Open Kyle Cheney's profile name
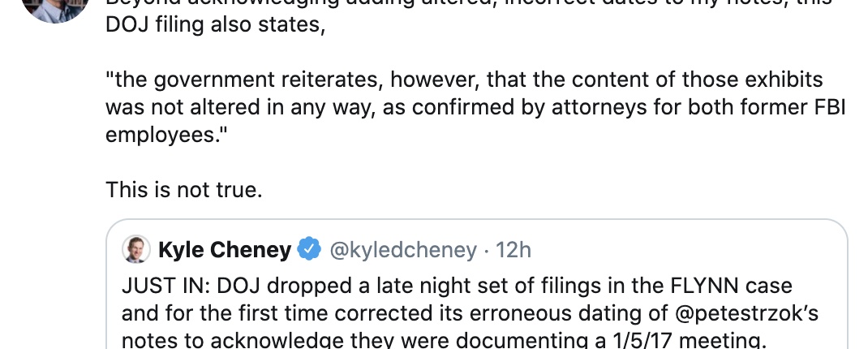 (x=225, y=250)
